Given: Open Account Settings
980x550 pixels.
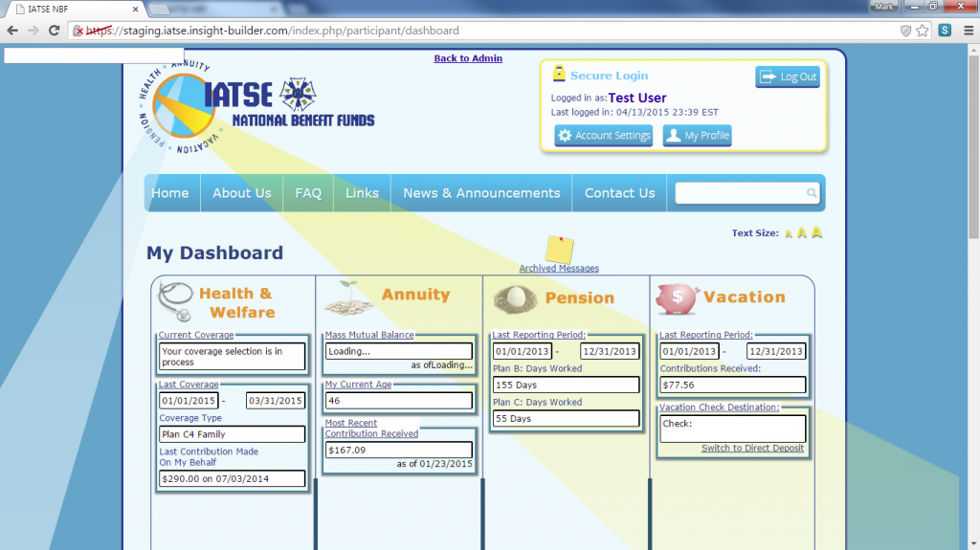Looking at the screenshot, I should [x=604, y=135].
